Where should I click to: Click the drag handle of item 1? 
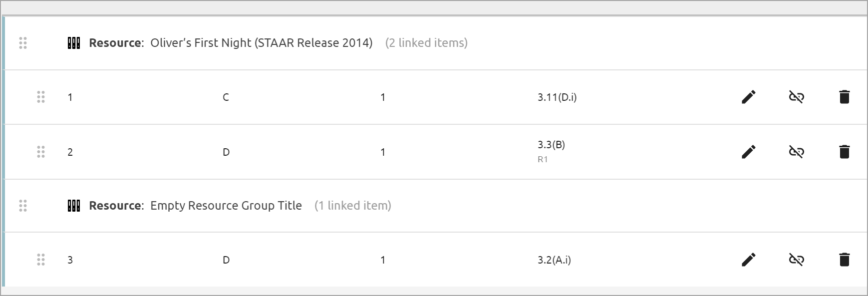[x=41, y=97]
